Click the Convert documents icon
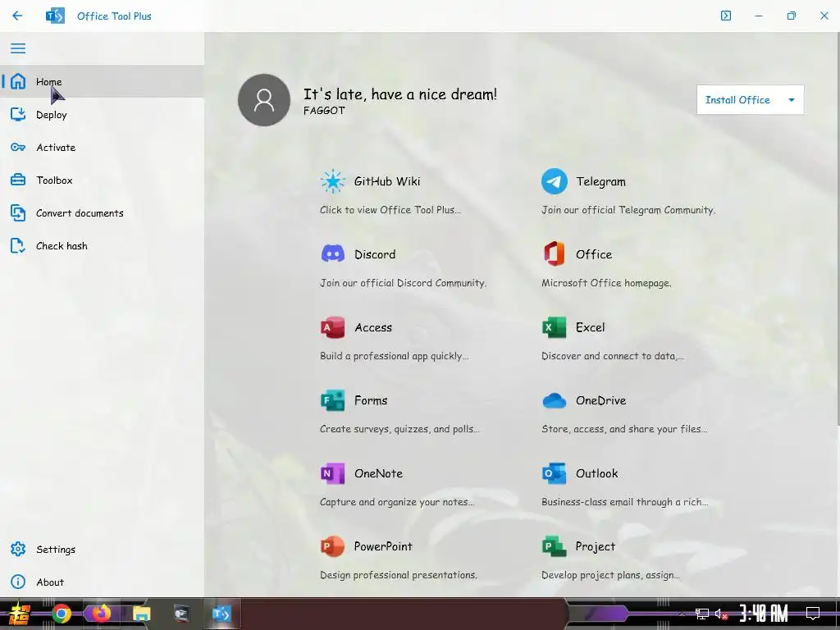Image resolution: width=840 pixels, height=630 pixels. tap(18, 213)
